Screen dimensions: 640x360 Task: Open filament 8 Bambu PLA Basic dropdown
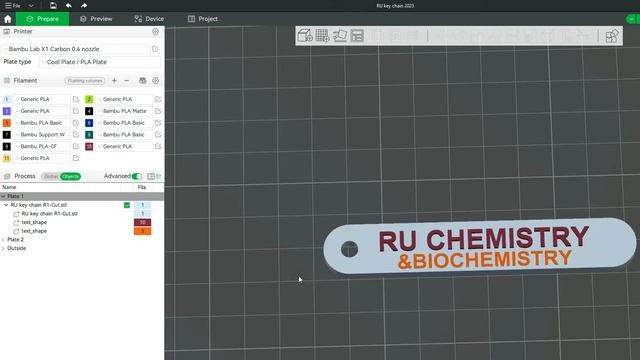(x=124, y=134)
